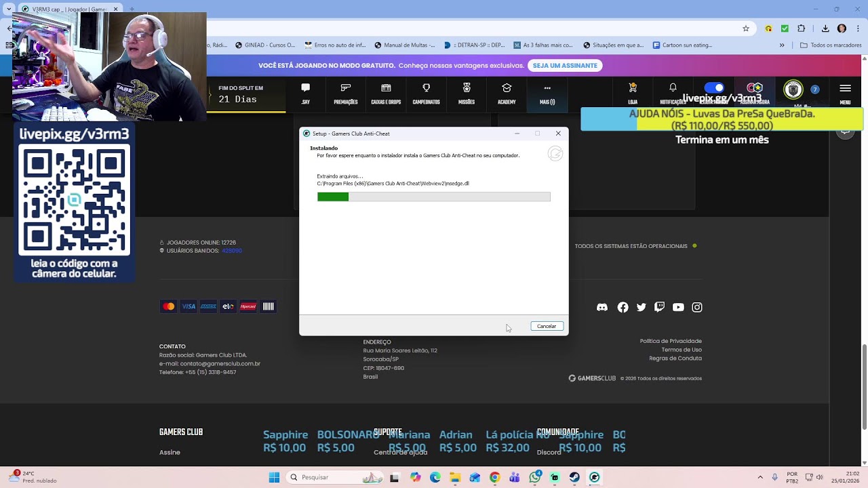Viewport: 868px width, 488px height.
Task: Open Todos os marcadores folder
Action: pos(831,45)
